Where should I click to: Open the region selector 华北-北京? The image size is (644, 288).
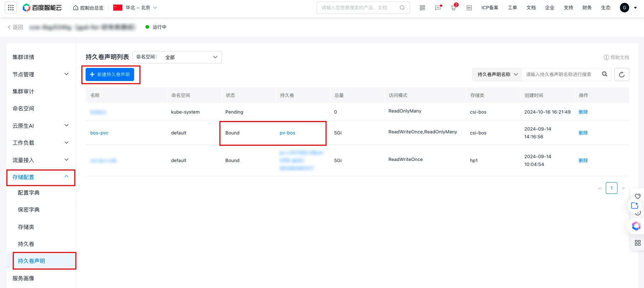135,7
